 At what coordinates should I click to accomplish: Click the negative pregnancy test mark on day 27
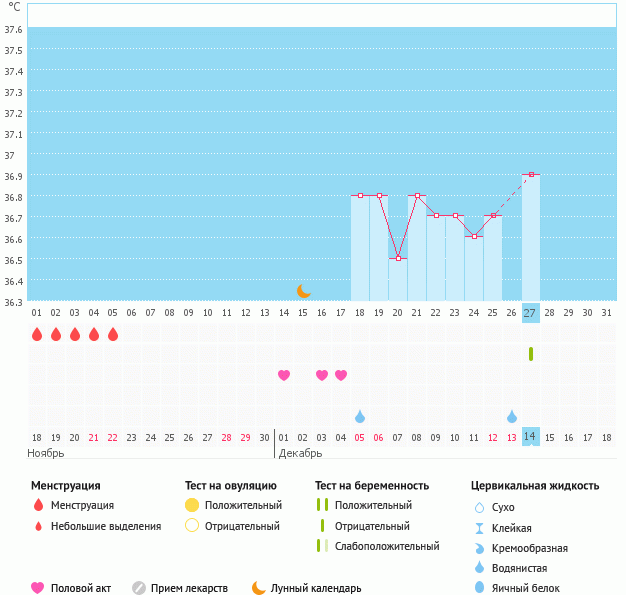pos(531,354)
